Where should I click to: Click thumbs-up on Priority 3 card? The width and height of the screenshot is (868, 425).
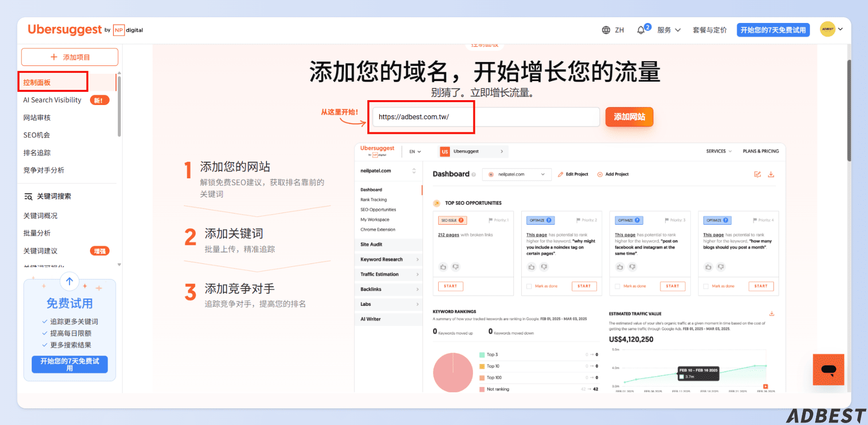pyautogui.click(x=620, y=267)
